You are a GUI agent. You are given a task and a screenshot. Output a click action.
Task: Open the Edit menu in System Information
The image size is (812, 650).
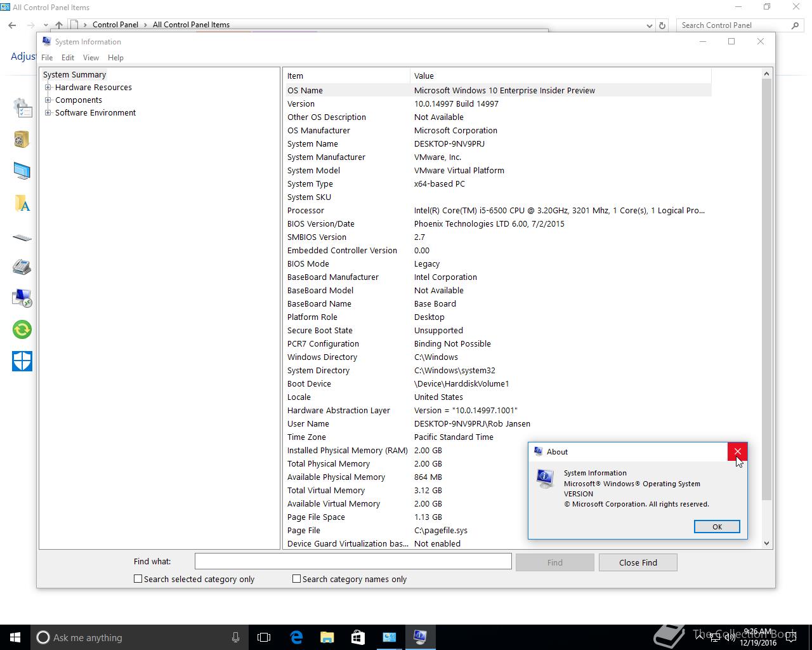pyautogui.click(x=68, y=57)
